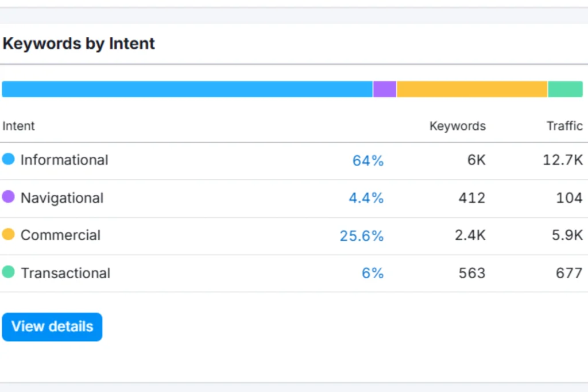Click the blue Informational bar segment
Screen dimensions: 588x392
click(187, 89)
